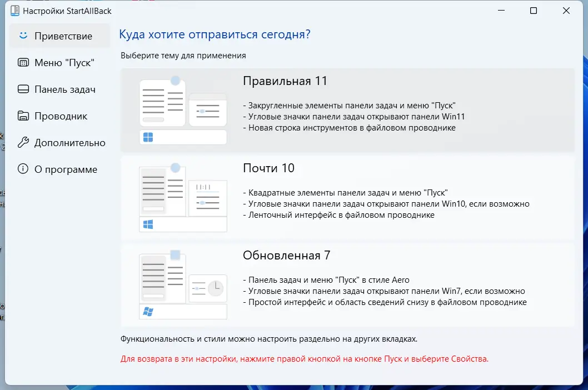Viewport: 588px width, 390px height.
Task: Click the Приветствие smiley icon
Action: 22,36
